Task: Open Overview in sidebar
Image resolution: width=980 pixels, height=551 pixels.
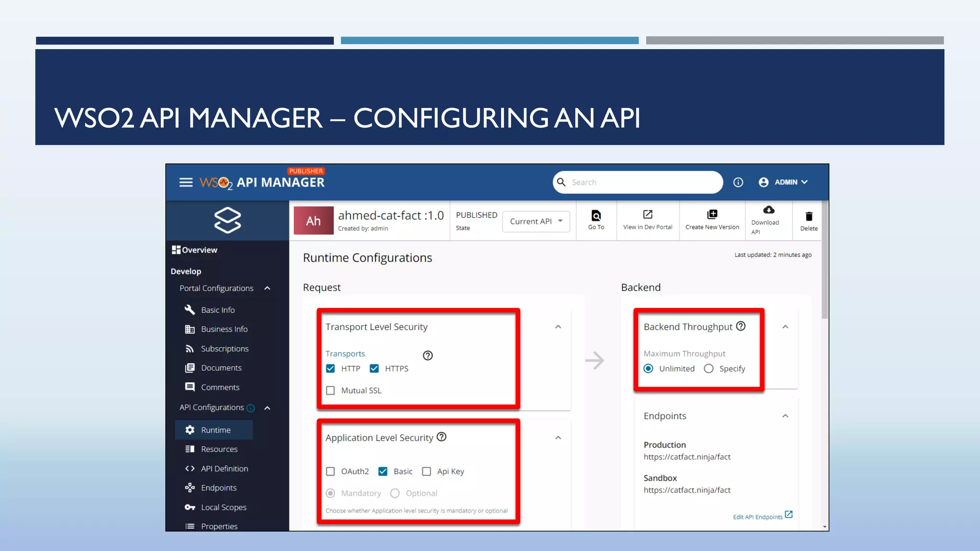Action: click(200, 250)
